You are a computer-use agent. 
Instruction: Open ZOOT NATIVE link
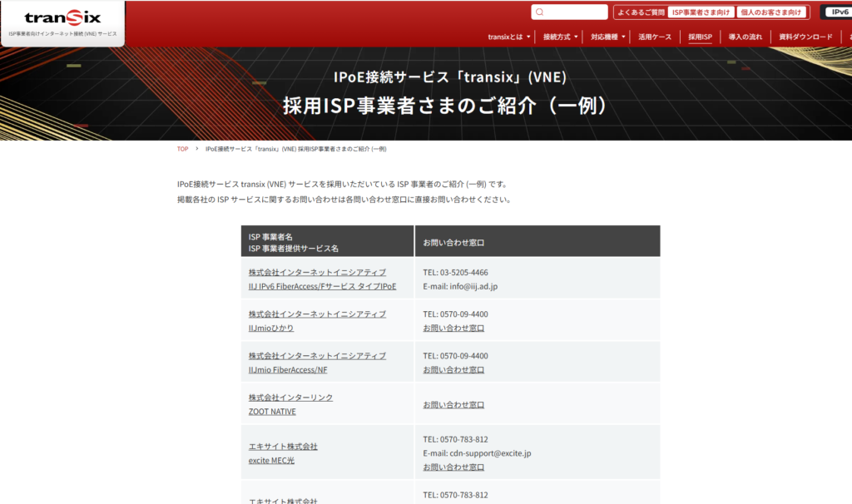pos(272,412)
